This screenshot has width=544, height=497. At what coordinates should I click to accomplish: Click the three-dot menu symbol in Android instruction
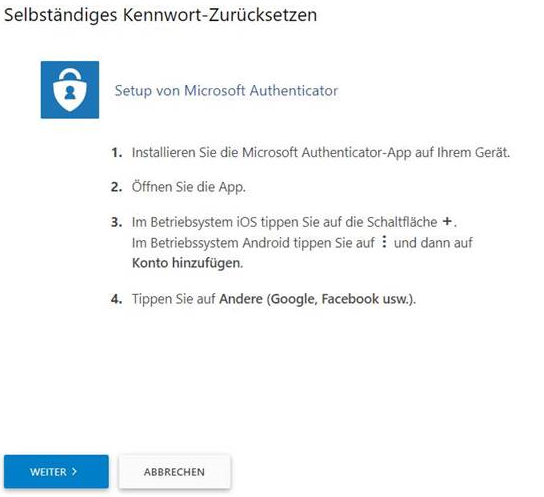coord(384,242)
